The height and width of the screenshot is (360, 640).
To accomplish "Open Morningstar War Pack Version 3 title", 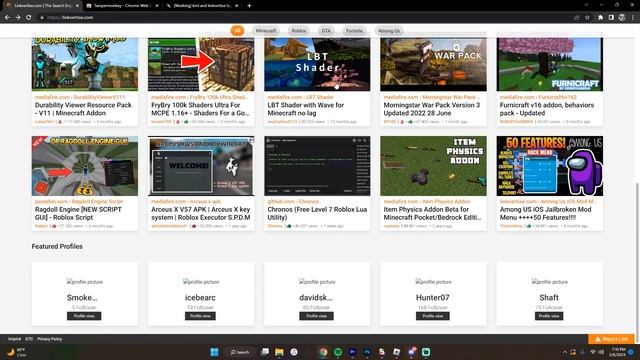I will pos(432,109).
